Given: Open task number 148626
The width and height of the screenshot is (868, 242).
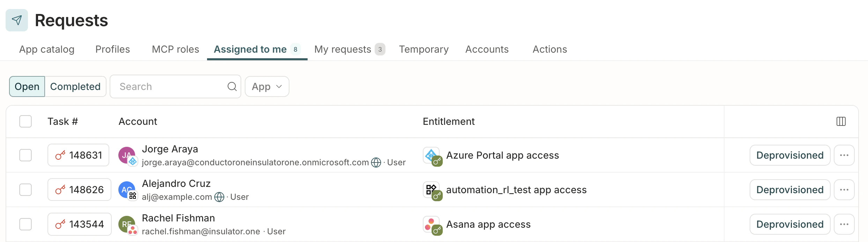Looking at the screenshot, I should (79, 190).
